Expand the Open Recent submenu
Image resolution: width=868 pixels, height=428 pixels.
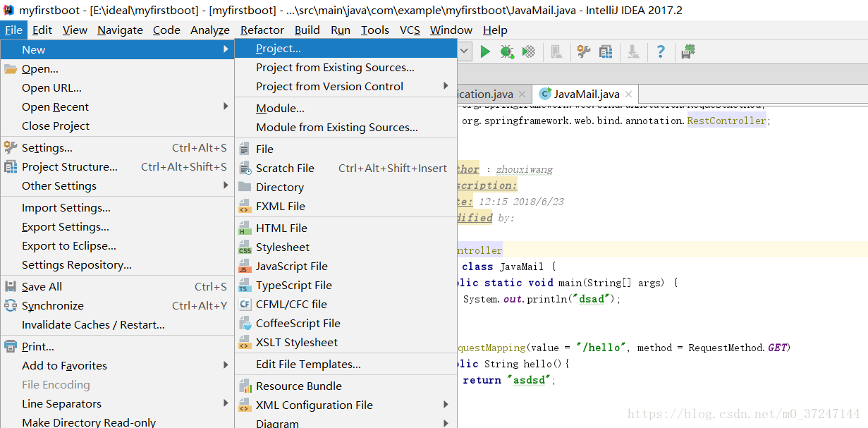pyautogui.click(x=226, y=106)
